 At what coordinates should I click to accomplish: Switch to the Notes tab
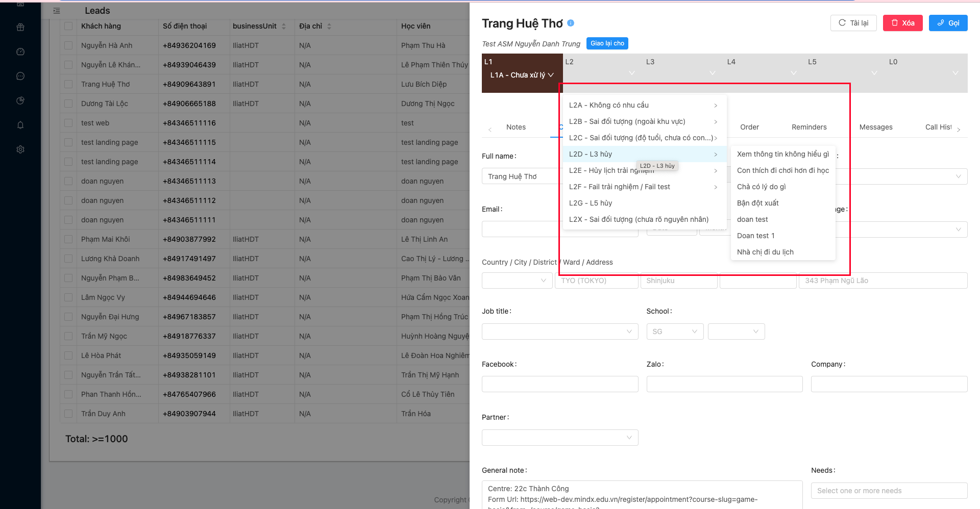pyautogui.click(x=516, y=127)
